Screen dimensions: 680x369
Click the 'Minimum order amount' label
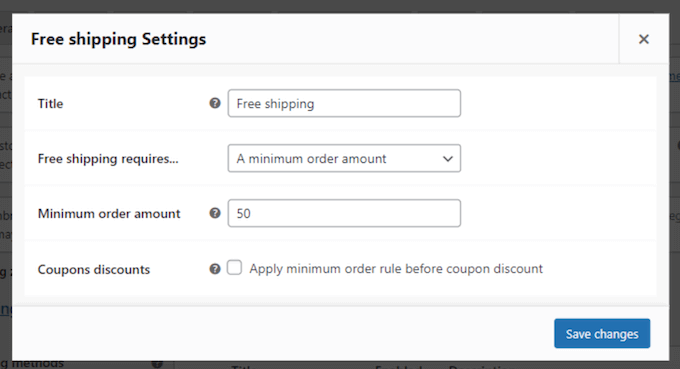pos(109,213)
